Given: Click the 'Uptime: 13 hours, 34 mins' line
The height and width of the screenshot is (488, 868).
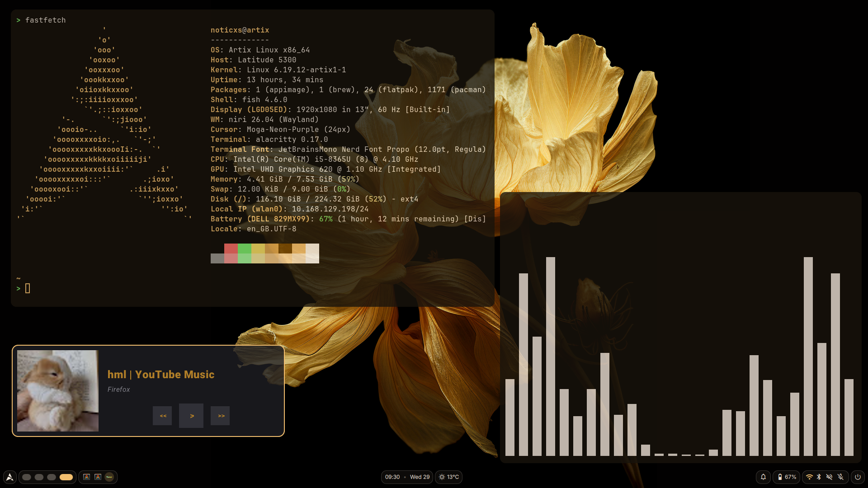Looking at the screenshot, I should point(267,80).
